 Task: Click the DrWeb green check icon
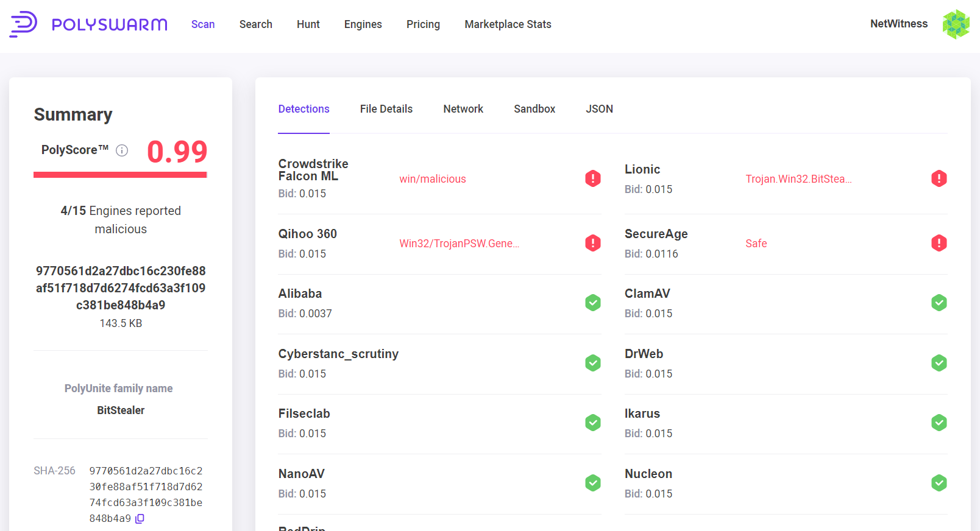tap(939, 363)
